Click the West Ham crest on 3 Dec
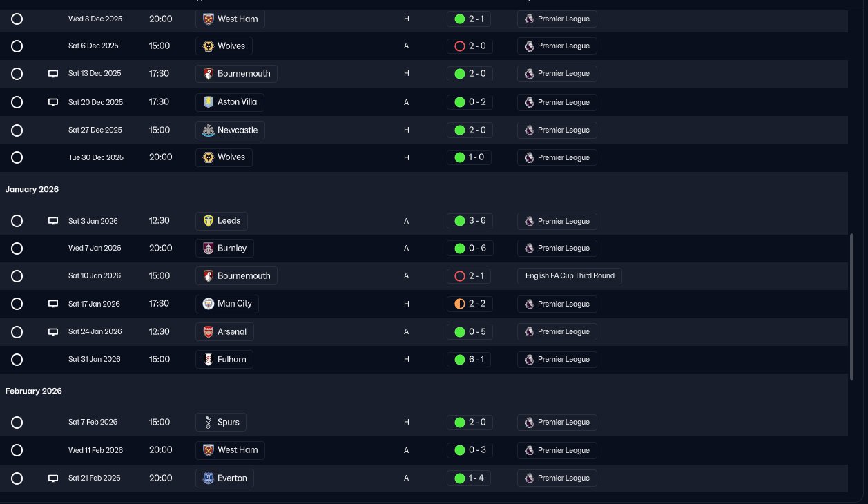This screenshot has height=504, width=868. coord(206,19)
